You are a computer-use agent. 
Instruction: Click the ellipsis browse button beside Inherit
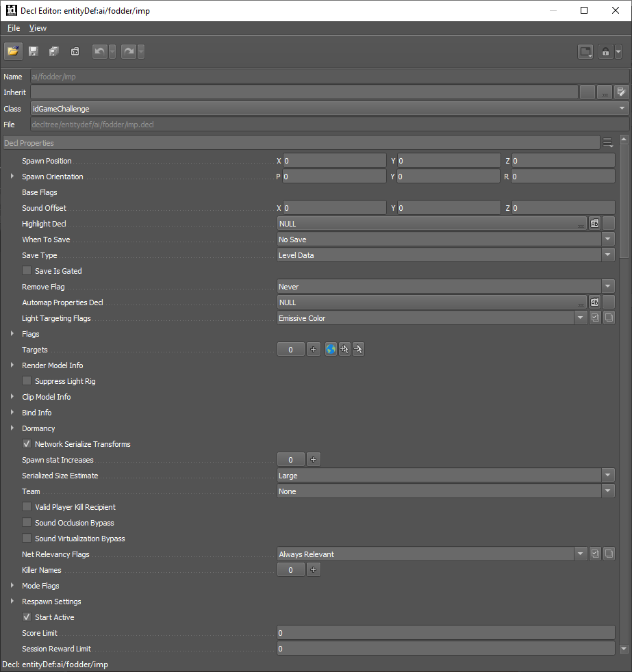point(605,92)
